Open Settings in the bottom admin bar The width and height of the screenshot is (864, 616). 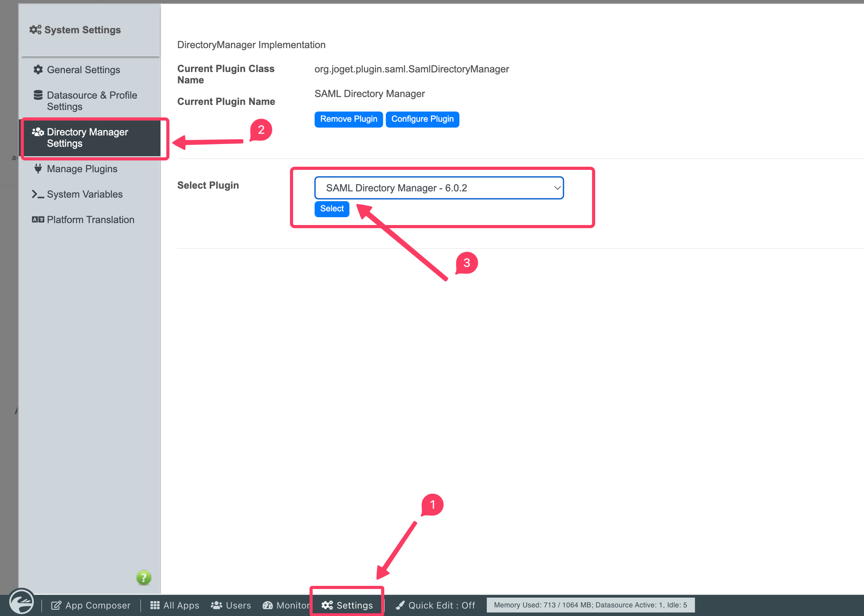[347, 605]
